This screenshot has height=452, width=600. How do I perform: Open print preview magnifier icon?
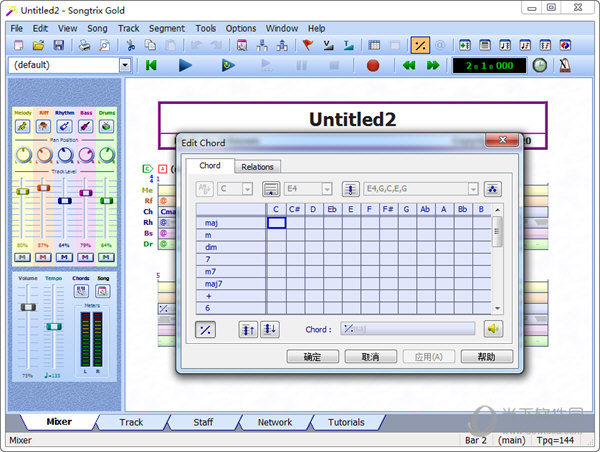coord(104,46)
